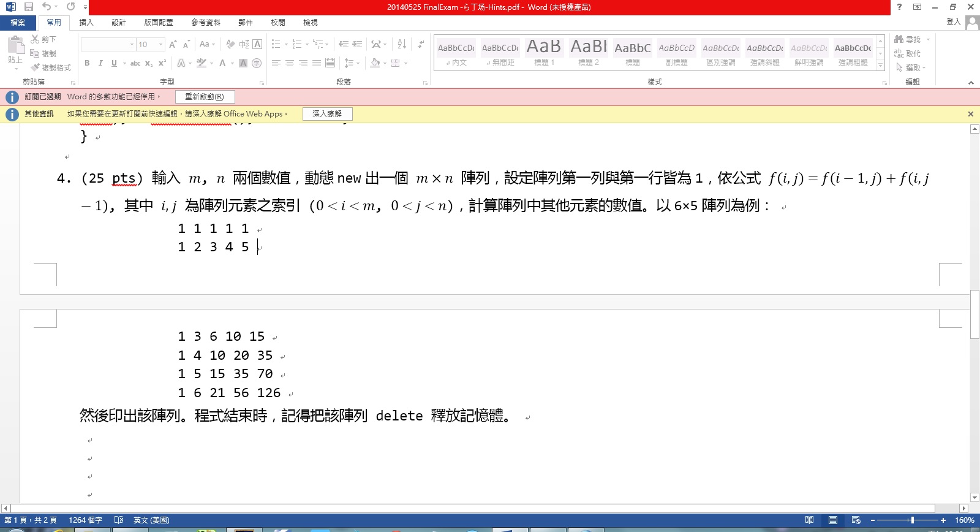
Task: Toggle Bold formatting
Action: click(87, 63)
